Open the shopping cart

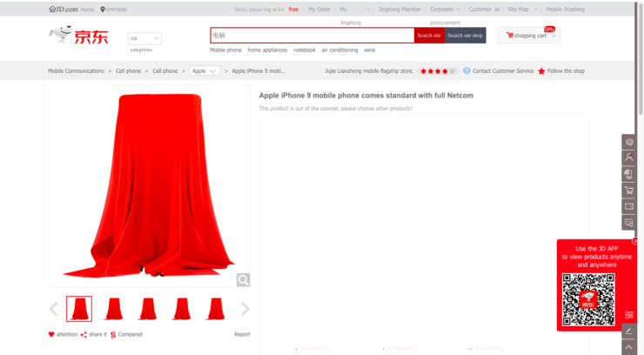click(x=528, y=36)
